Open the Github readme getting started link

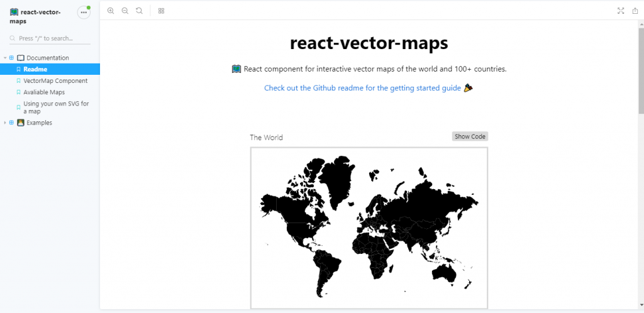coord(362,88)
